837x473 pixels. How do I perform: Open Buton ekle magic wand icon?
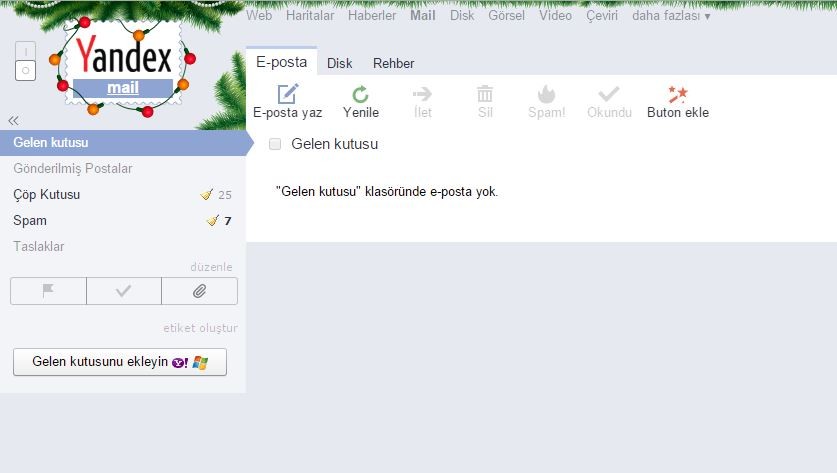pos(678,94)
